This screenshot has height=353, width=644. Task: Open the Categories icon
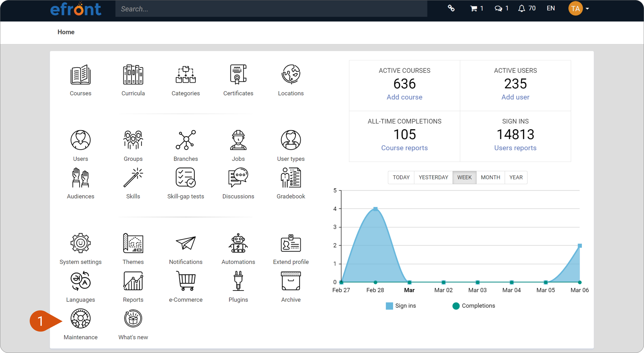click(x=186, y=75)
